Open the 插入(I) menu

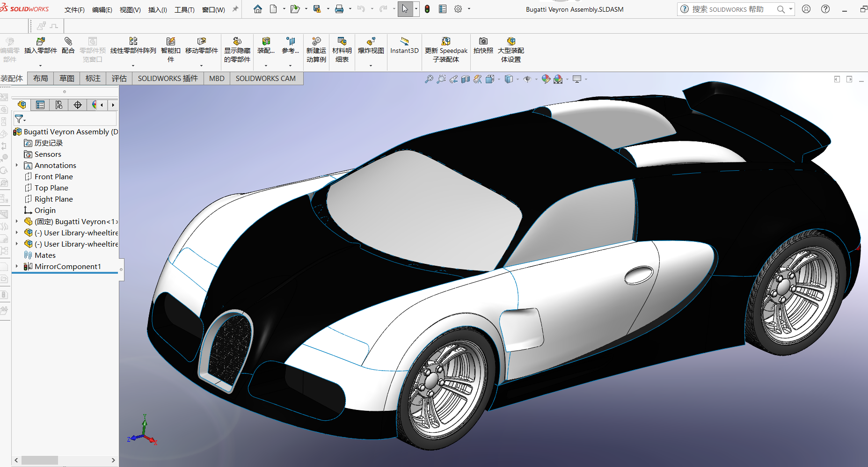coord(158,10)
